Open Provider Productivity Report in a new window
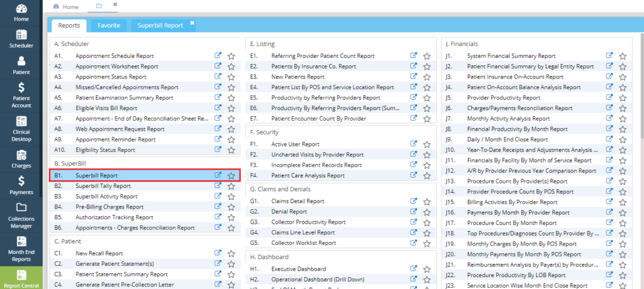 610,97
